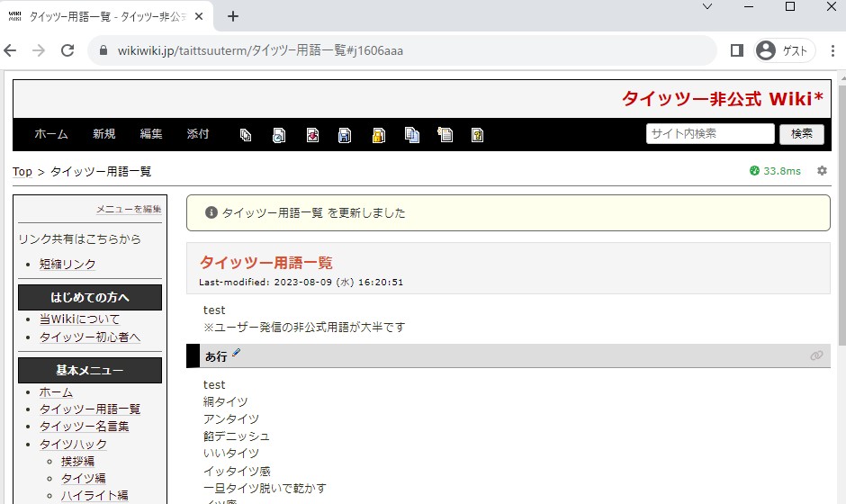The height and width of the screenshot is (504, 846).
Task: Click the pencil edit icon beside あ行
Action: (x=237, y=354)
